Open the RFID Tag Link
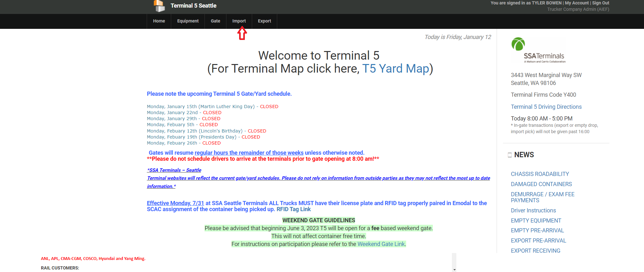The image size is (644, 272). click(293, 209)
